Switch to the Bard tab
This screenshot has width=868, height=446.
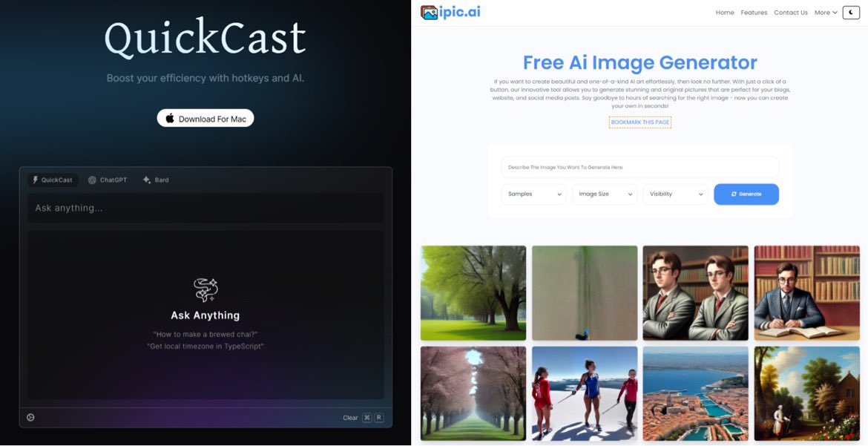(156, 180)
